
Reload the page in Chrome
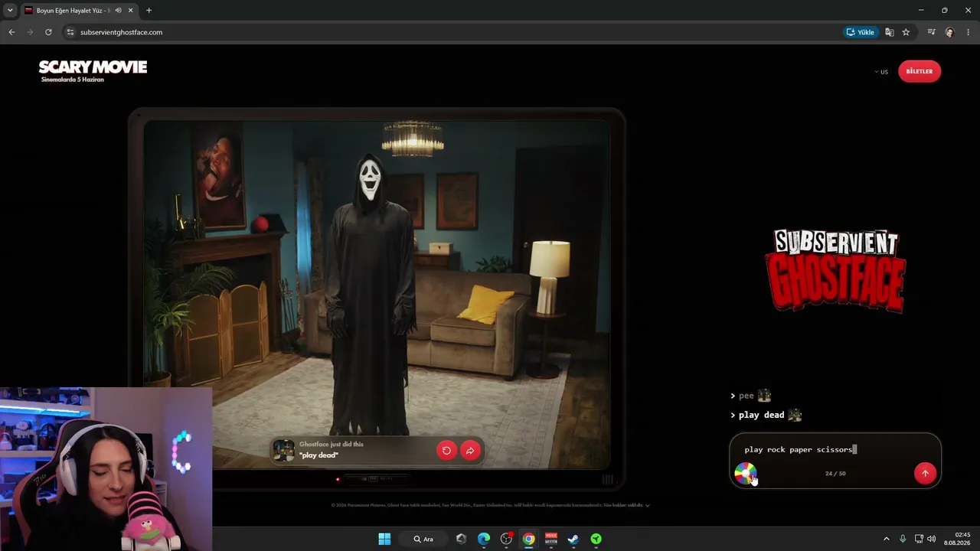click(48, 32)
